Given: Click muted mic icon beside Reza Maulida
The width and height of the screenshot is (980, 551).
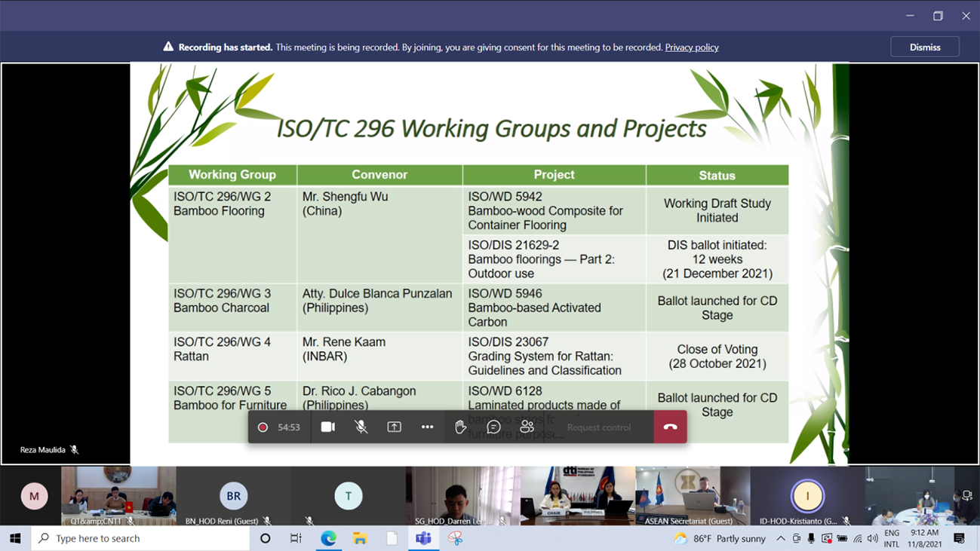Looking at the screenshot, I should 74,450.
